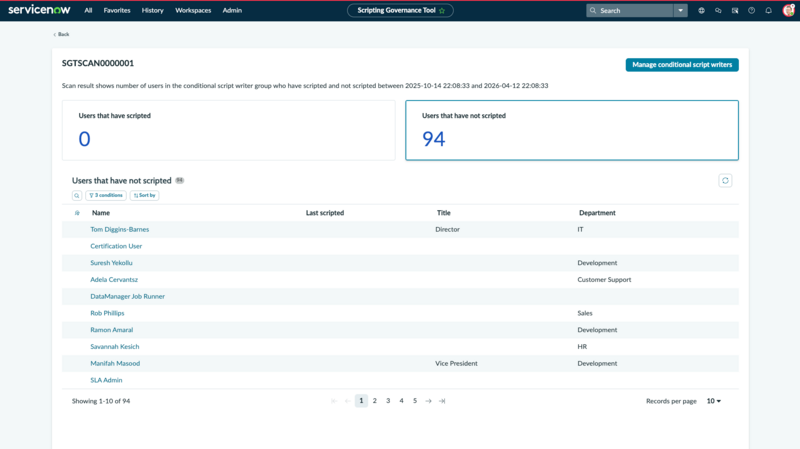Open Certification User record
The width and height of the screenshot is (800, 449).
tap(116, 246)
